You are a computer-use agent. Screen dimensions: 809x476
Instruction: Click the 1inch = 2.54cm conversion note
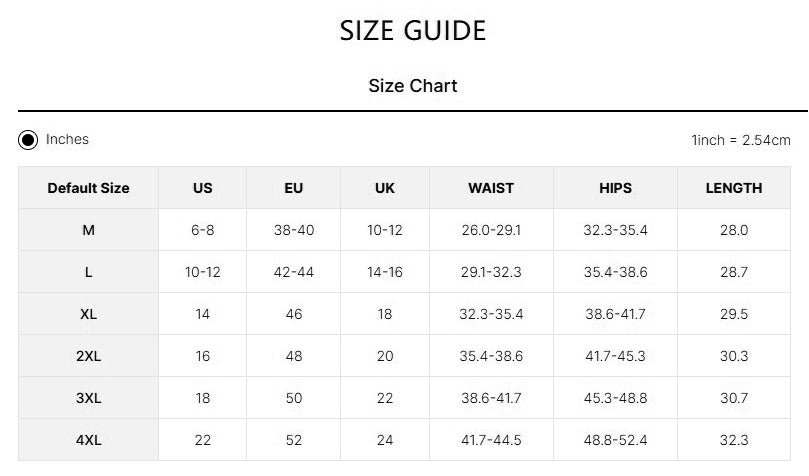pos(741,140)
